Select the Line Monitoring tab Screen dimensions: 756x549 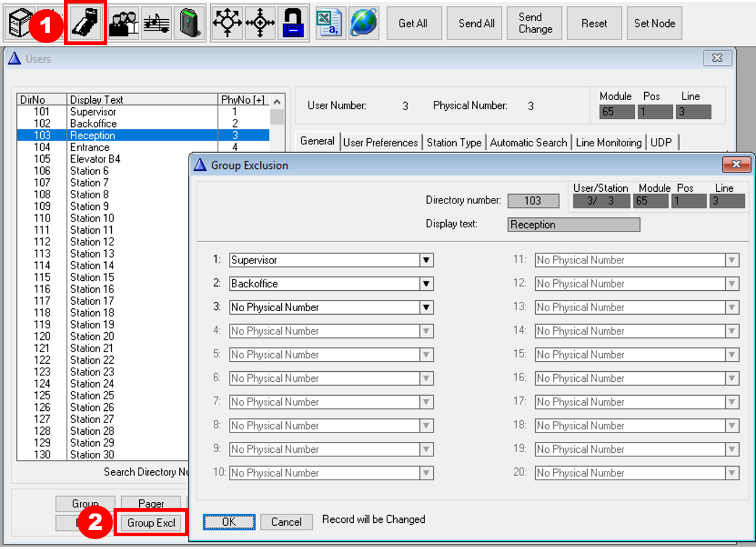tap(609, 142)
